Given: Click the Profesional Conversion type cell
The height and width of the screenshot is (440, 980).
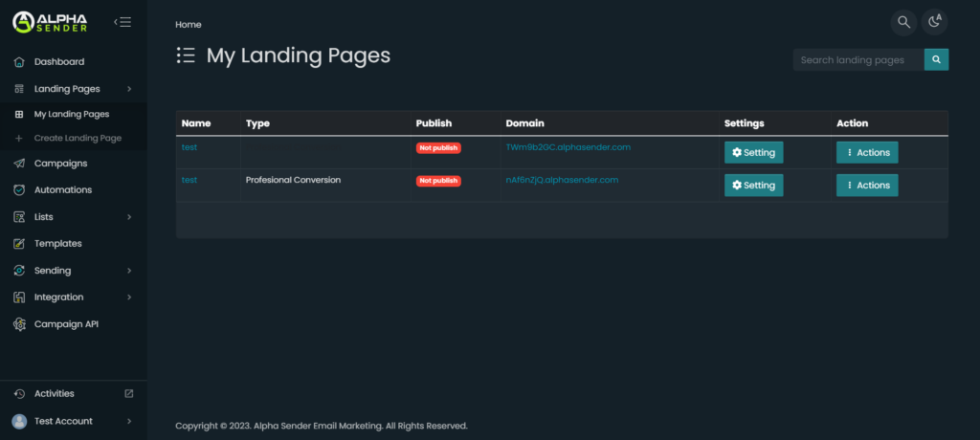Looking at the screenshot, I should (x=293, y=180).
